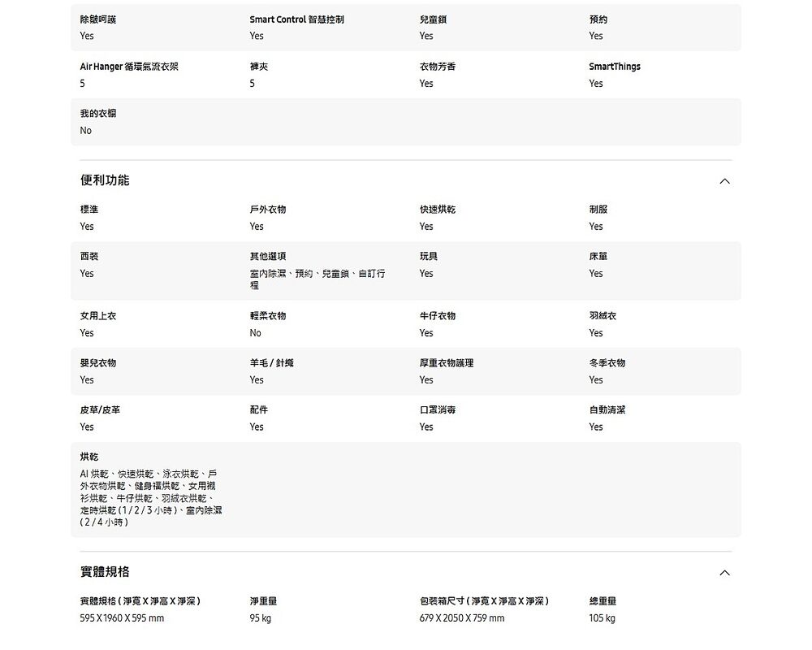The width and height of the screenshot is (812, 650).
Task: Click the Smart Control 智慧控制 label
Action: 296,19
